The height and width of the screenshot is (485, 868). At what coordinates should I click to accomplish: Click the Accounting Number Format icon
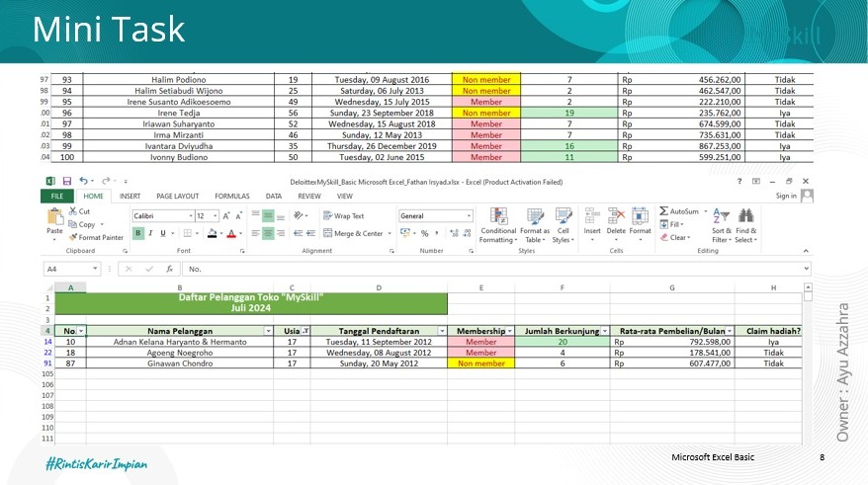point(405,233)
